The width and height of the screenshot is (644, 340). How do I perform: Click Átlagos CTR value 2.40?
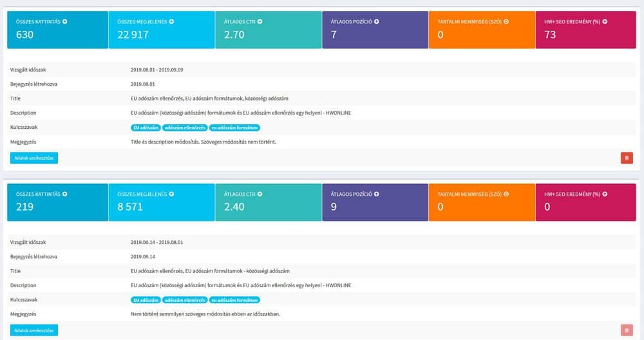coord(234,207)
